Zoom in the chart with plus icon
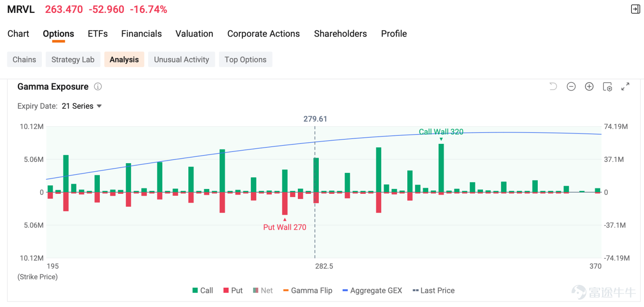The height and width of the screenshot is (307, 644). pyautogui.click(x=589, y=86)
